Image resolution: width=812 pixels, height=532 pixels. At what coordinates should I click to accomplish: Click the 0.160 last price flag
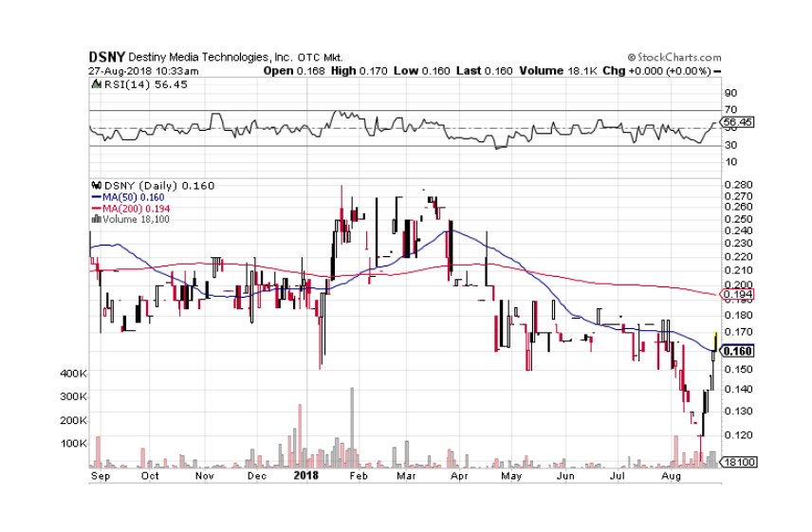[x=737, y=351]
